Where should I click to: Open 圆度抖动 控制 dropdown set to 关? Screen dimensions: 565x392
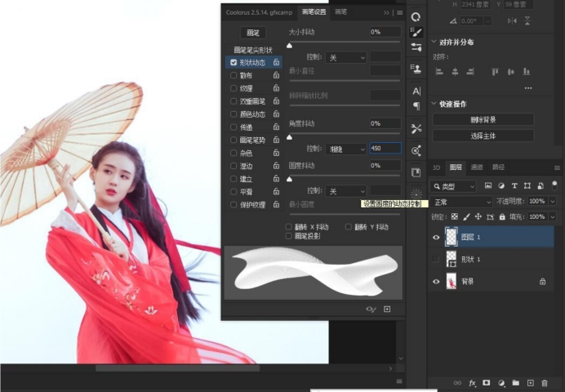(x=346, y=191)
